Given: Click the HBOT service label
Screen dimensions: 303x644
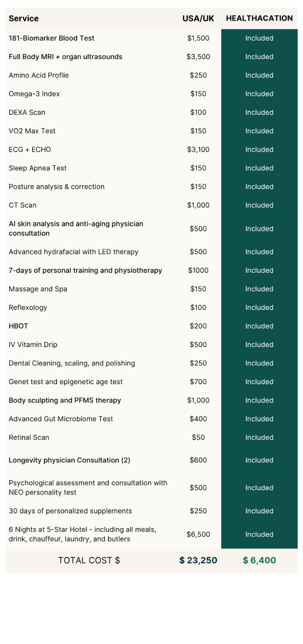Looking at the screenshot, I should pos(18,326).
